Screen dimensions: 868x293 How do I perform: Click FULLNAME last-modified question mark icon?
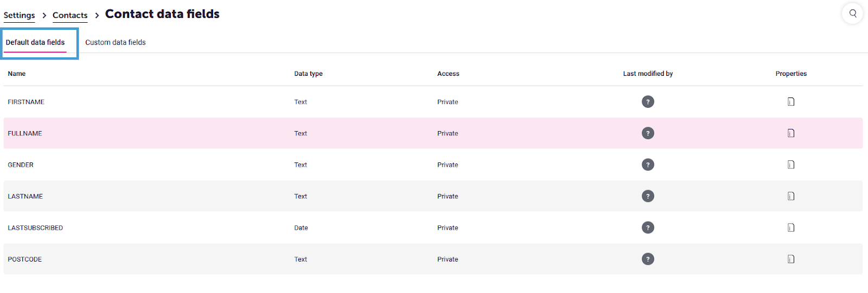(x=648, y=133)
